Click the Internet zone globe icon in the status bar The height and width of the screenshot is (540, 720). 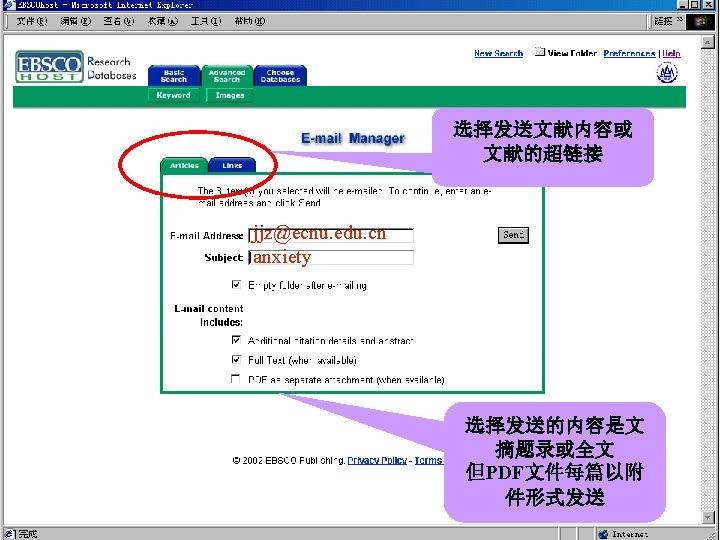tap(603, 534)
